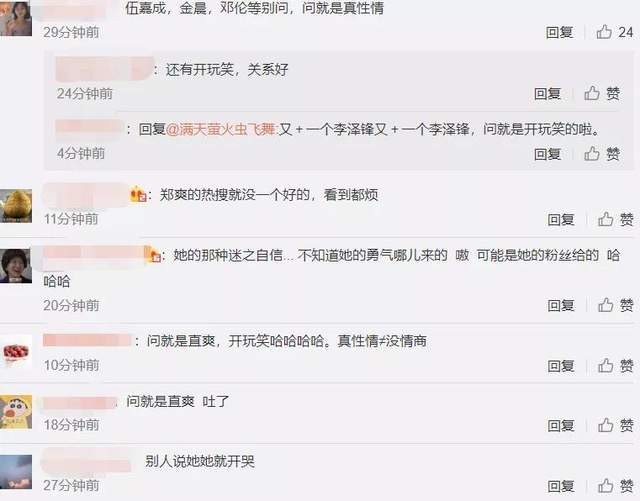Reply to the comment posted 10分钟前
Image resolution: width=640 pixels, height=501 pixels.
561,366
